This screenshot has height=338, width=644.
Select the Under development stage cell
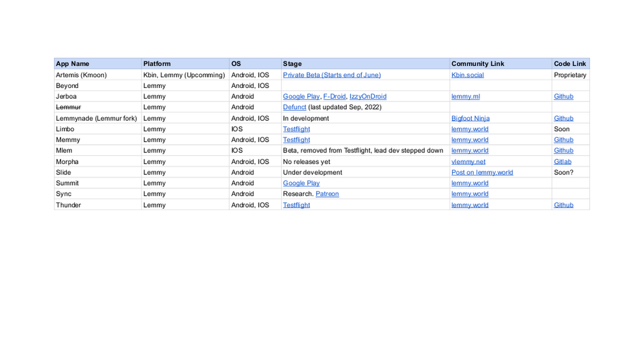click(365, 172)
